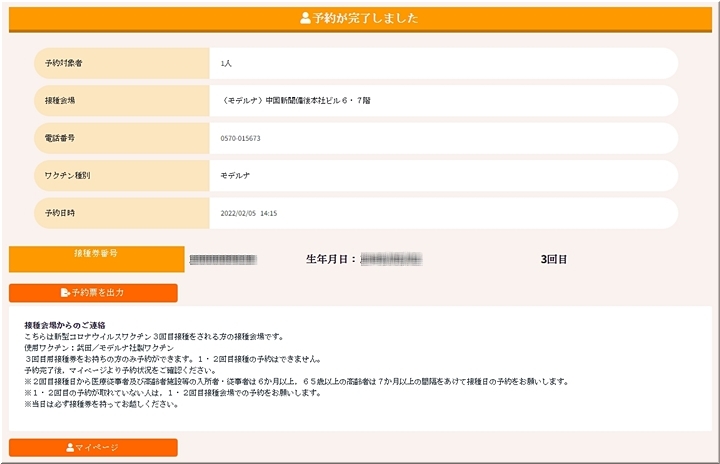Screen dimensions: 720x464
Task: Select the 予約対象者 label
Action: point(64,63)
